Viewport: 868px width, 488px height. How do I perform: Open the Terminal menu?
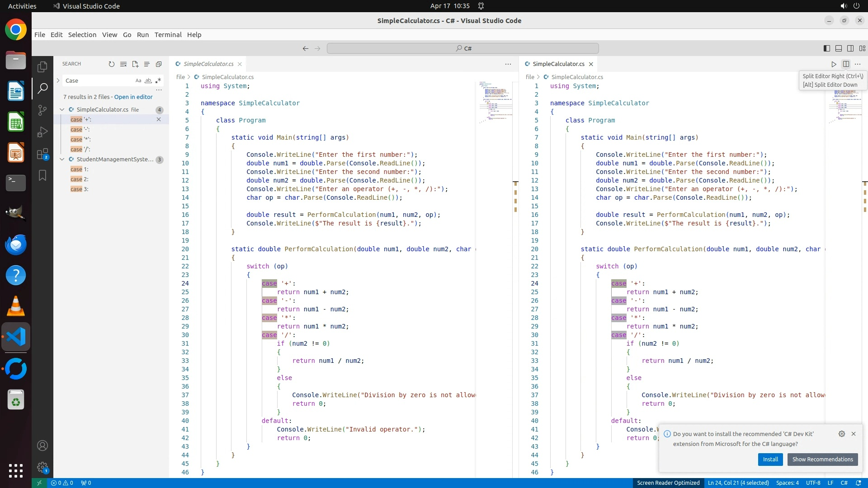click(x=168, y=35)
